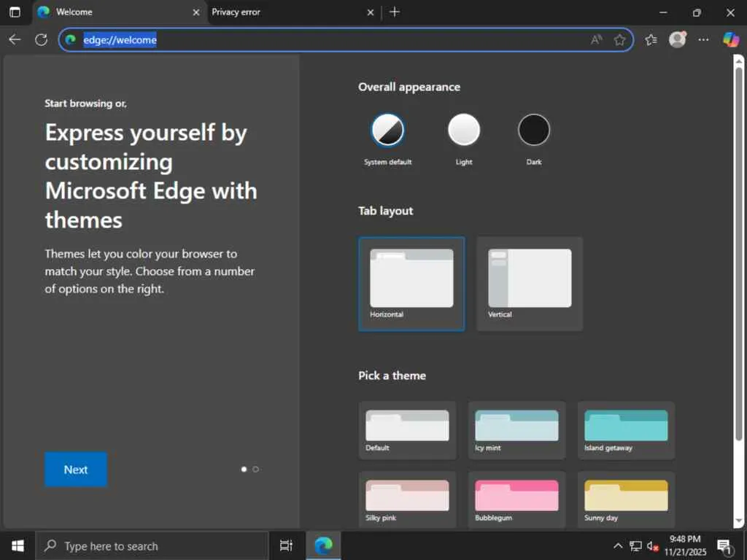The height and width of the screenshot is (560, 747).
Task: Open the profile avatar menu
Action: [678, 39]
